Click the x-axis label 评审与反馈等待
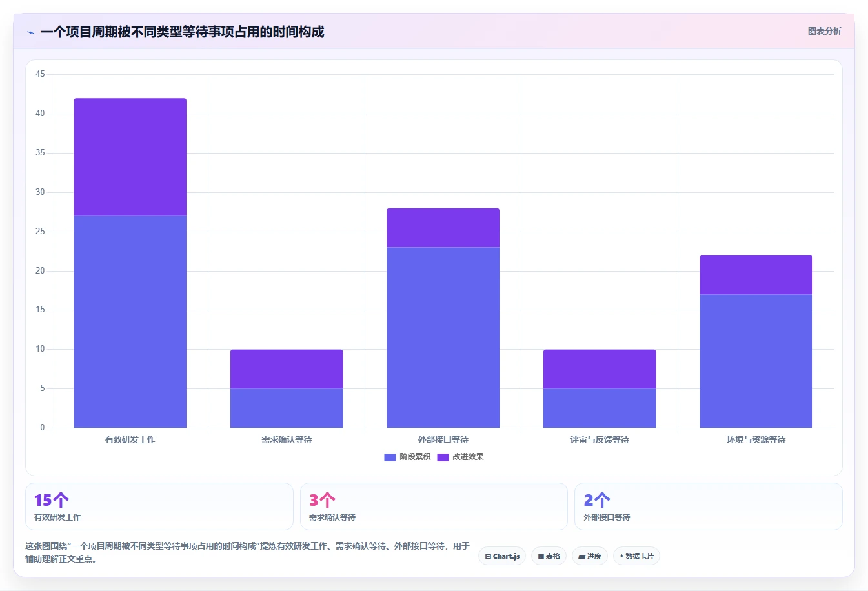This screenshot has height=591, width=868. [x=600, y=439]
